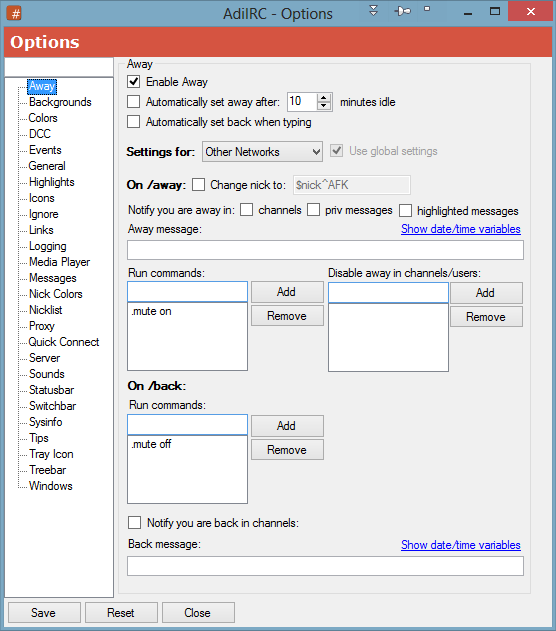Open Sysinfo options page
556x631 pixels.
pyautogui.click(x=46, y=422)
